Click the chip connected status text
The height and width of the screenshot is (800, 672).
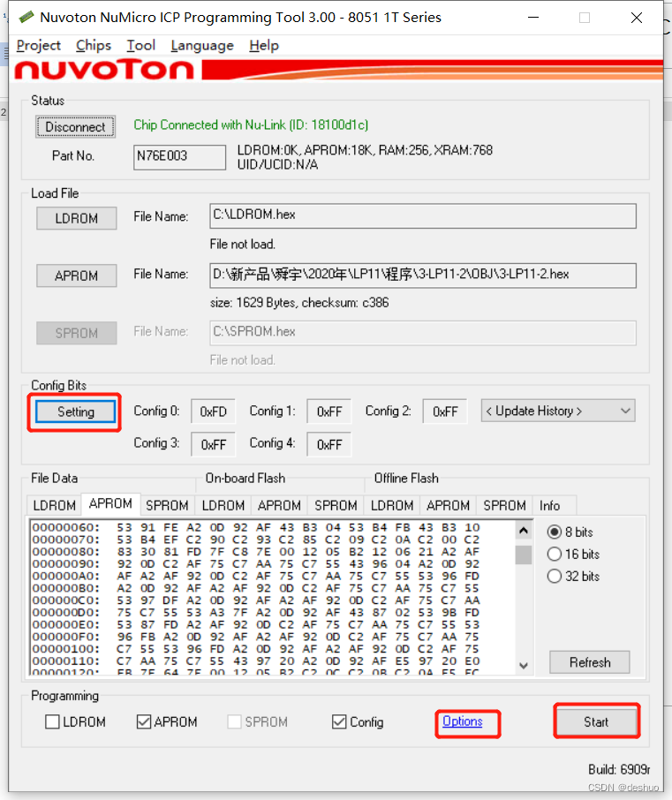251,125
